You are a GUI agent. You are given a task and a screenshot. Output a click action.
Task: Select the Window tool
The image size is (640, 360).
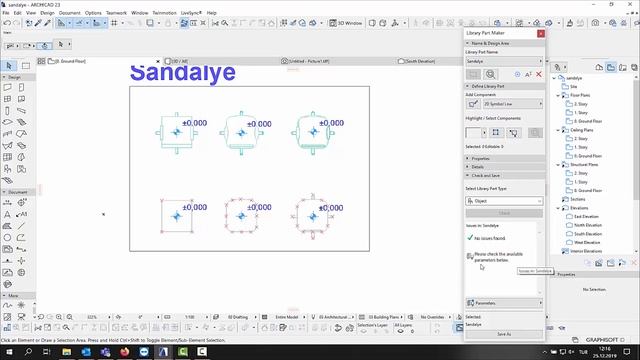7,99
